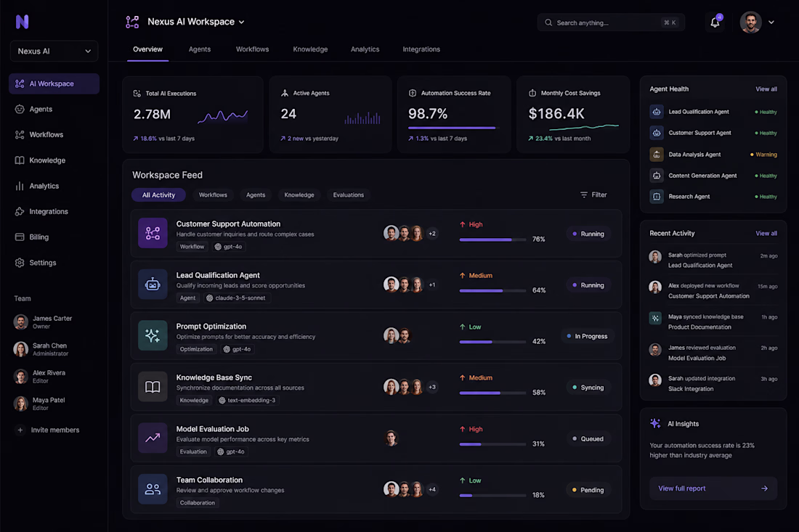Click the Nexus N logo
799x532 pixels.
pos(22,21)
